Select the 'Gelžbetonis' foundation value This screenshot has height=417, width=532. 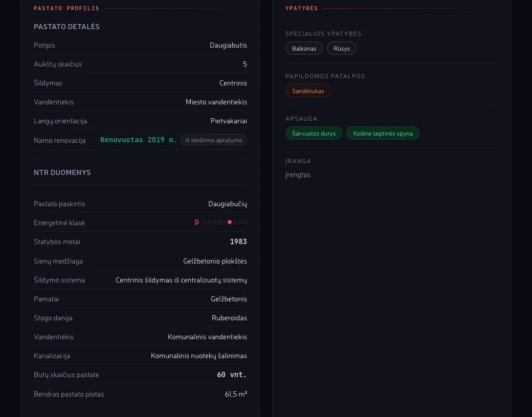point(229,299)
